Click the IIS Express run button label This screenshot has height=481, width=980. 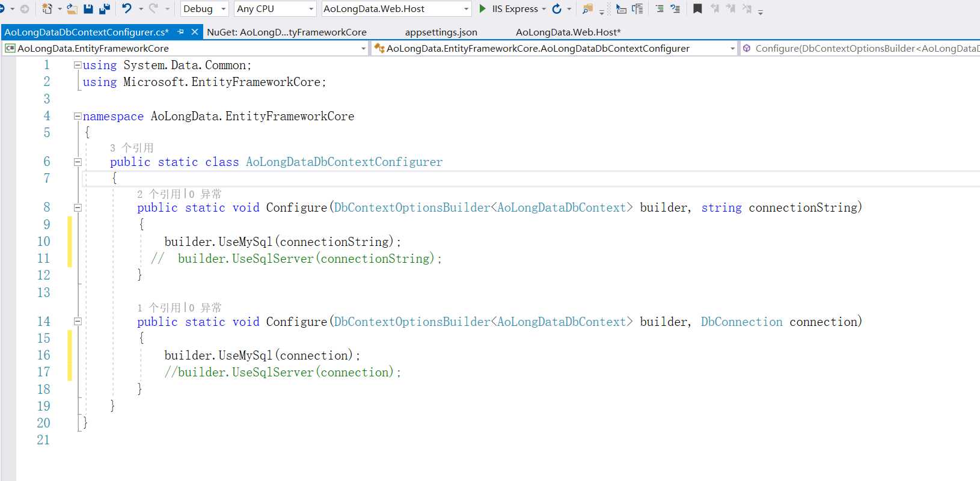515,8
